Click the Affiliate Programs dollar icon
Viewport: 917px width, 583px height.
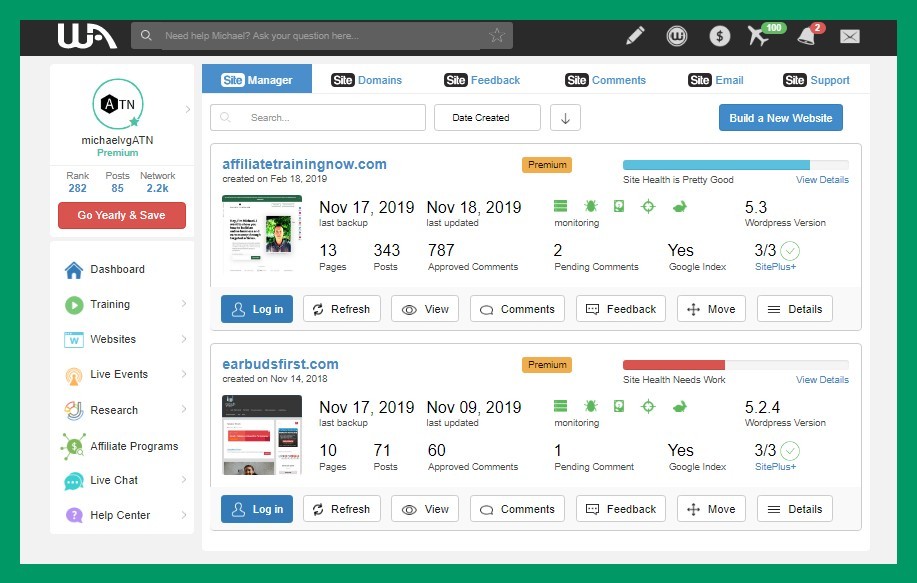tap(74, 446)
